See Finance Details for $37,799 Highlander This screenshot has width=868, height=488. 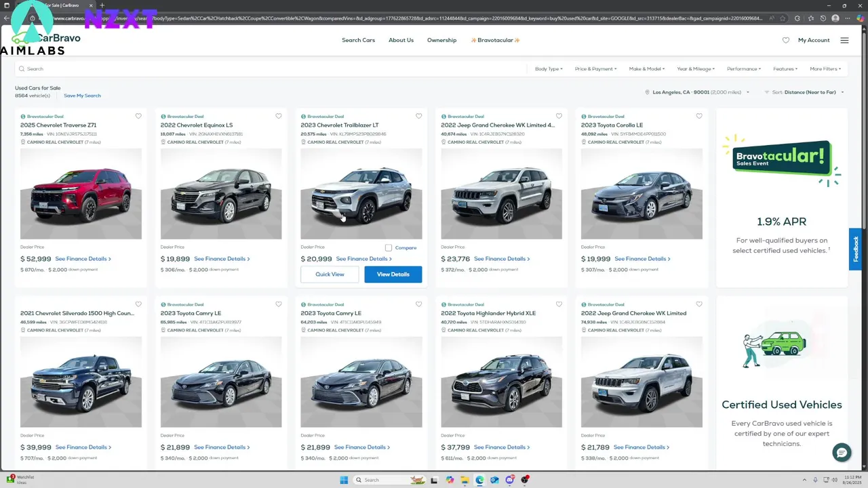[x=502, y=447]
